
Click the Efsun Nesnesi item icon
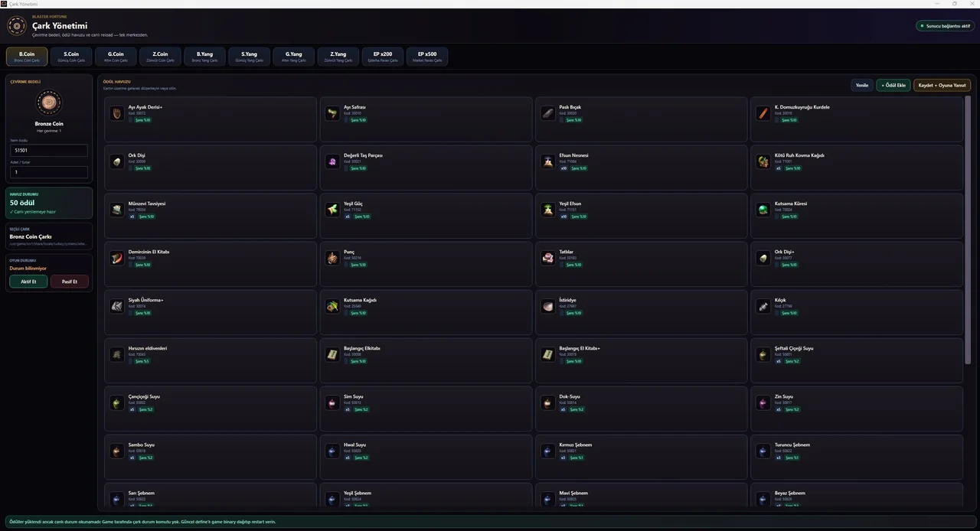[547, 161]
